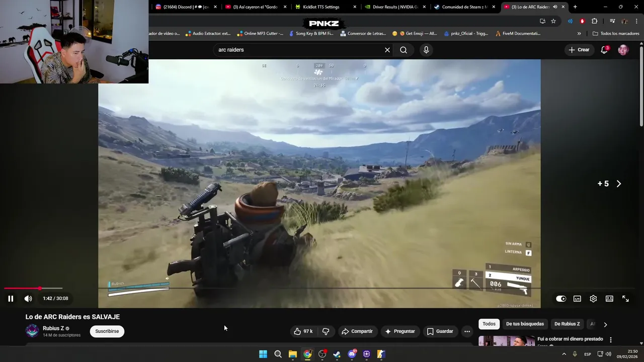The height and width of the screenshot is (362, 644).
Task: Mute the ARC Raiders tab audio
Action: pos(555,7)
